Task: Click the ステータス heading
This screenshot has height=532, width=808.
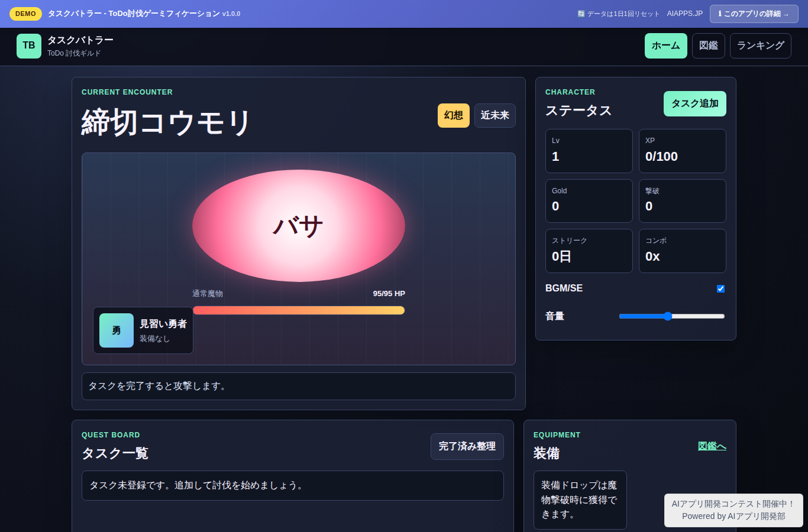Action: coord(578,111)
